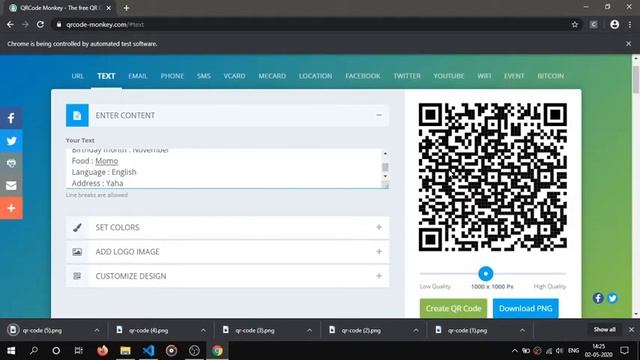Open Chrome's three-dot menu
Image resolution: width=640 pixels, height=360 pixels.
[x=630, y=24]
